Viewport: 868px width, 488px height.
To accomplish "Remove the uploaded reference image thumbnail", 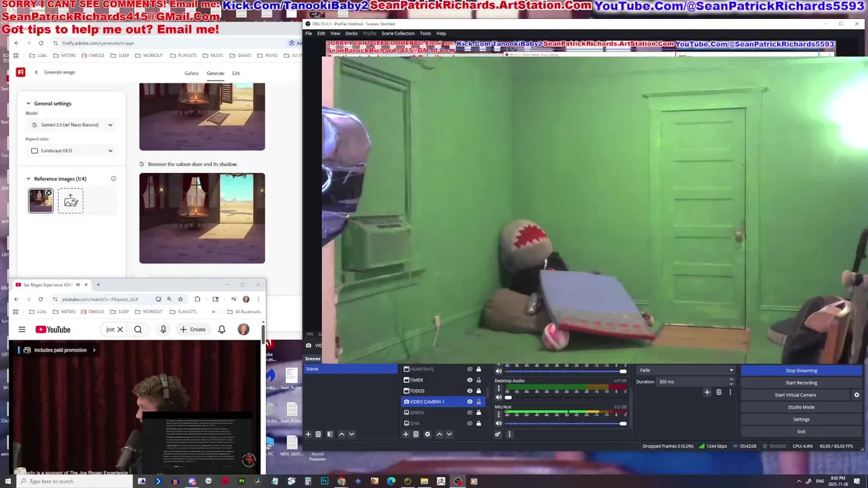I will click(48, 193).
